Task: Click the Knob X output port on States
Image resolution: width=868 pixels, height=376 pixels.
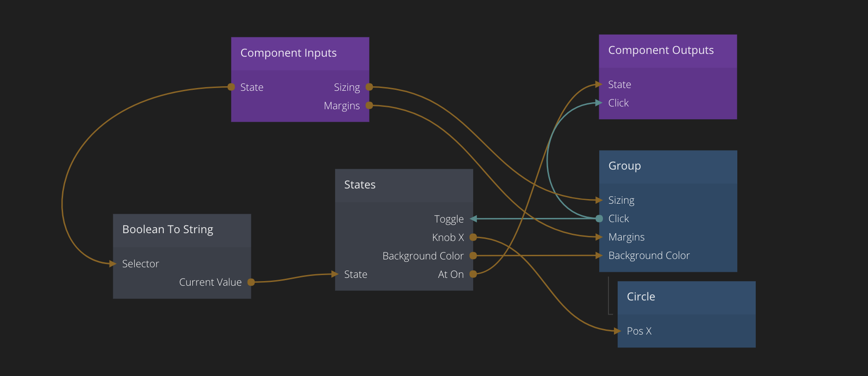Action: point(473,237)
